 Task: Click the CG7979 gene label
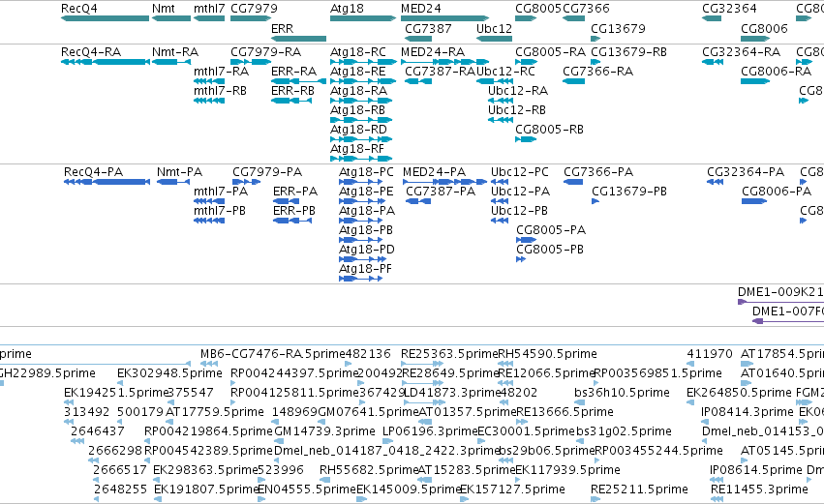[x=254, y=9]
